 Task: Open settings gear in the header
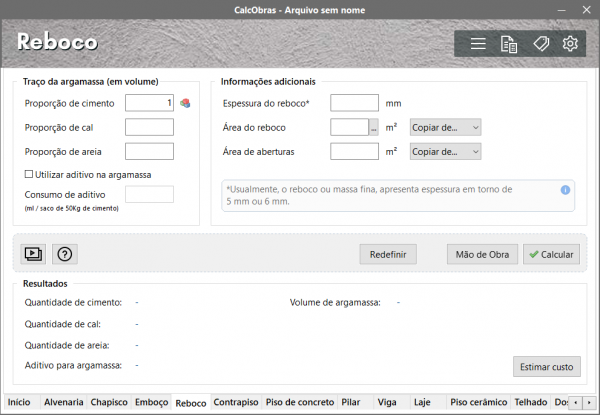570,44
